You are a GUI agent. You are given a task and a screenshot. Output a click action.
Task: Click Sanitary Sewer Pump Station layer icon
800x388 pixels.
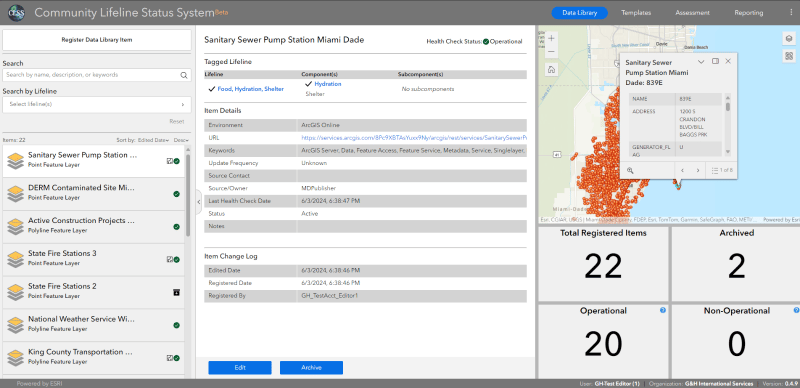[16, 161]
